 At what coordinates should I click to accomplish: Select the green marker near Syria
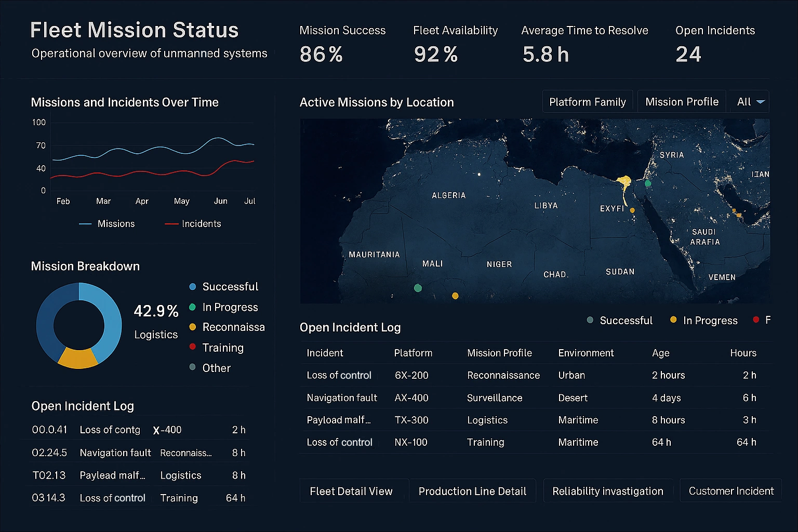647,183
